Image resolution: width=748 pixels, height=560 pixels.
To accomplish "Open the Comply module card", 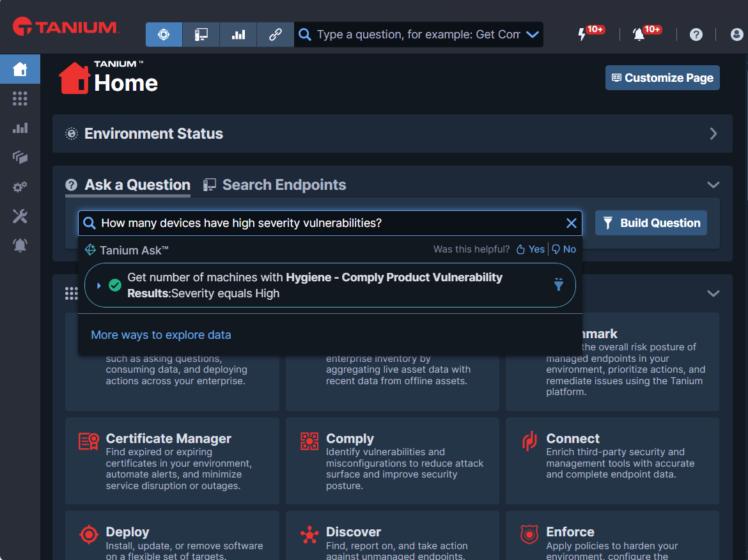I will [392, 461].
